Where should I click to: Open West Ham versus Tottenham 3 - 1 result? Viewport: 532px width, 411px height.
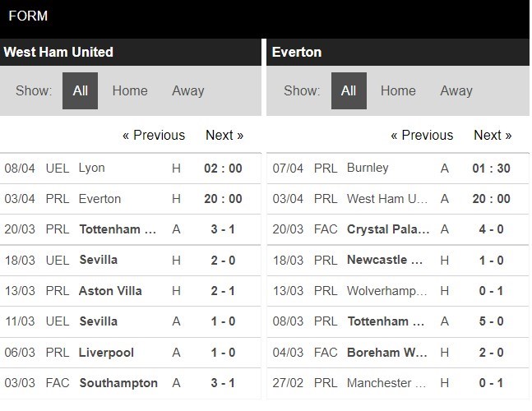[131, 229]
